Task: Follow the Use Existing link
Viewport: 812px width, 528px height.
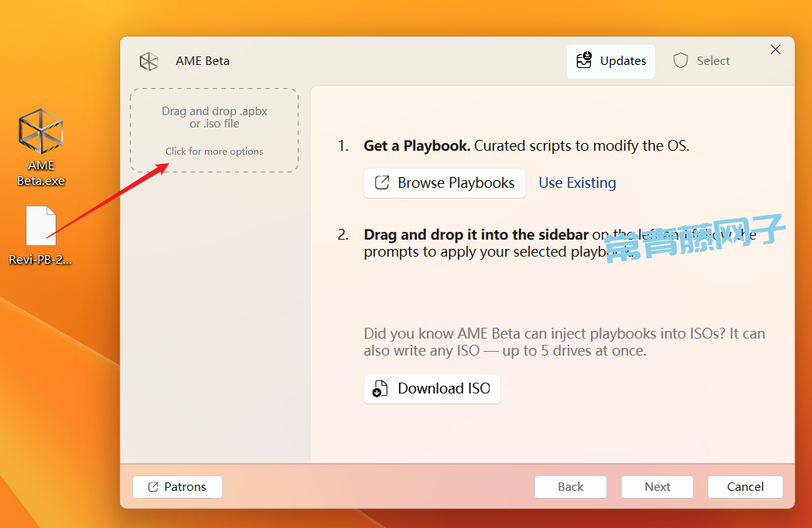Action: (577, 183)
